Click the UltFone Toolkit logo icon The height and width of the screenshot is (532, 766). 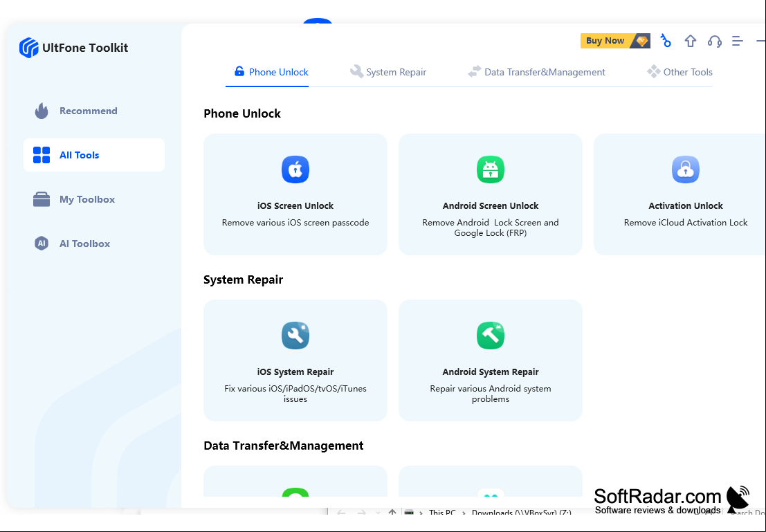(x=29, y=48)
